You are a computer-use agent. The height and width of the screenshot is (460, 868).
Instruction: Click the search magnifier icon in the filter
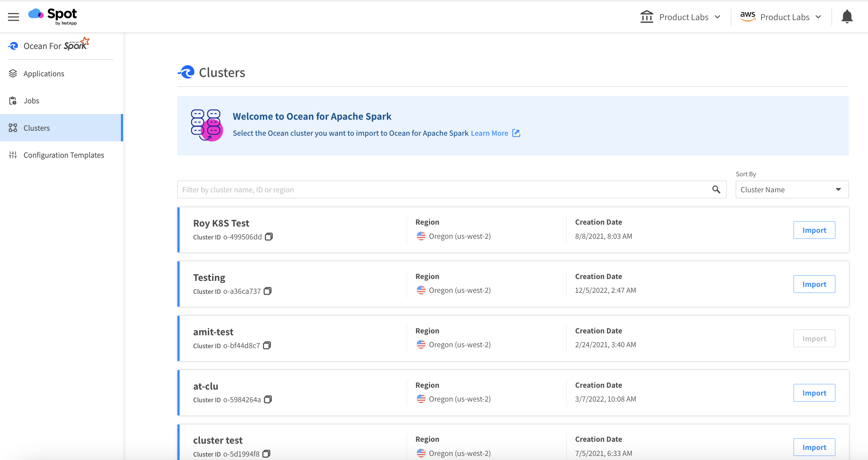[x=716, y=189]
